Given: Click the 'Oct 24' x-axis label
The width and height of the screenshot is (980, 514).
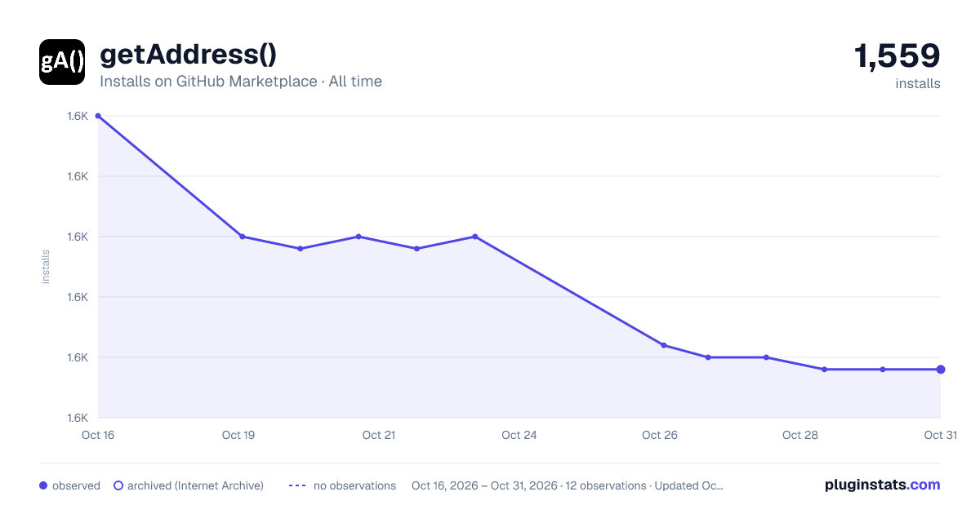Looking at the screenshot, I should click(519, 435).
